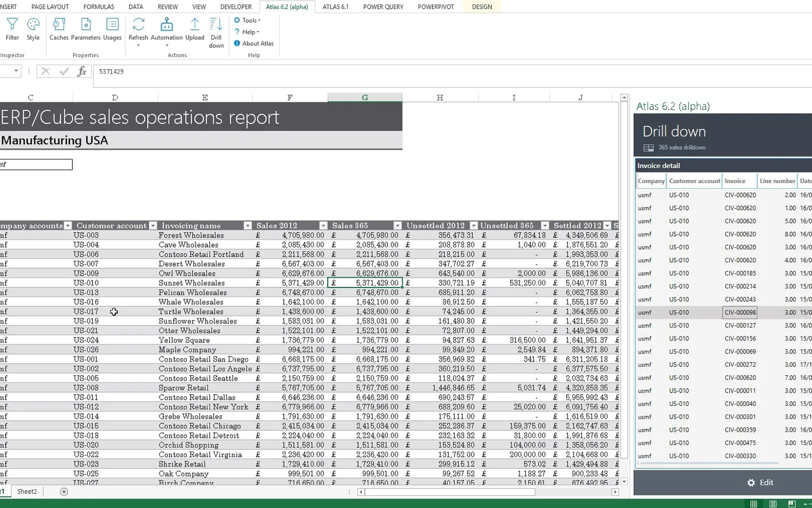The width and height of the screenshot is (812, 508).
Task: Open the Unsettled 2012 filter dropdown
Action: 473,226
